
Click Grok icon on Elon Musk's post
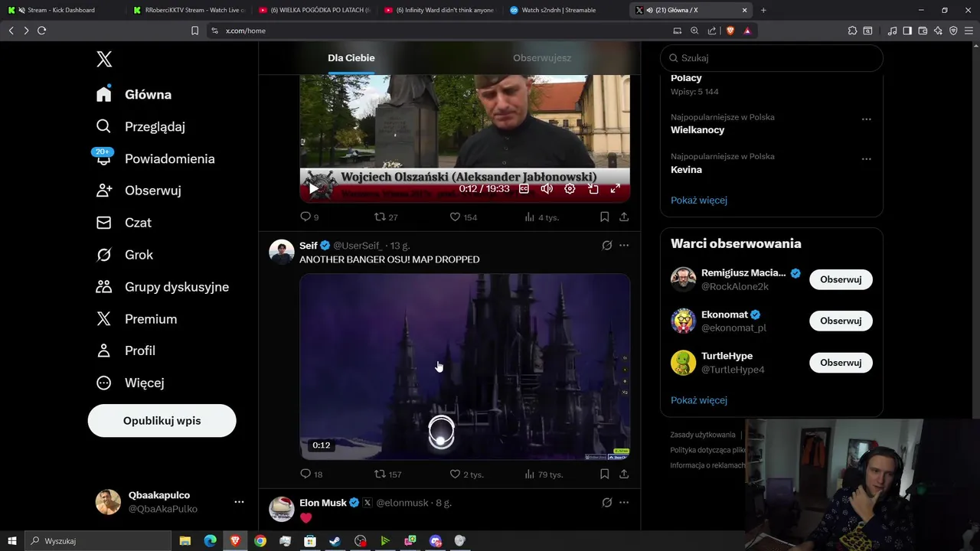[x=606, y=503]
